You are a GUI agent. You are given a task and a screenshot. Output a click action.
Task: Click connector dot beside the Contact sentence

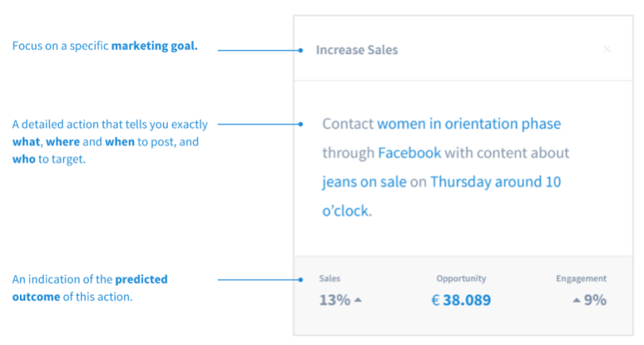point(301,124)
